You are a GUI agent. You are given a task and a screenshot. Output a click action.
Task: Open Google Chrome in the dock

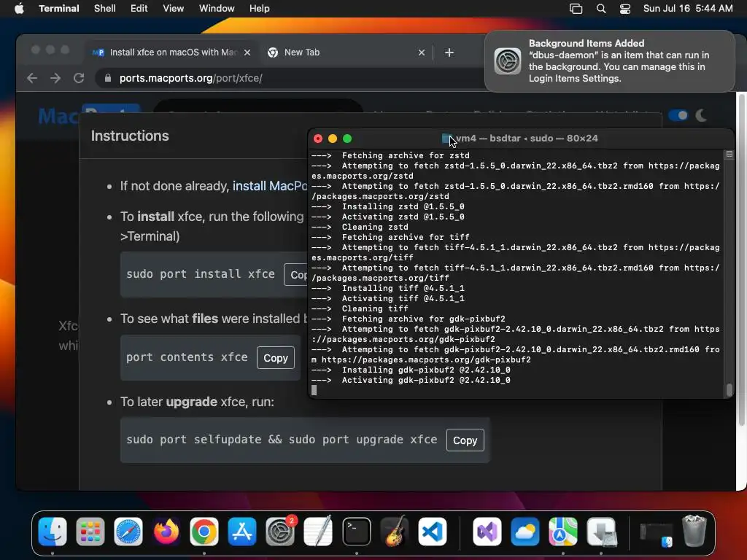pyautogui.click(x=204, y=532)
